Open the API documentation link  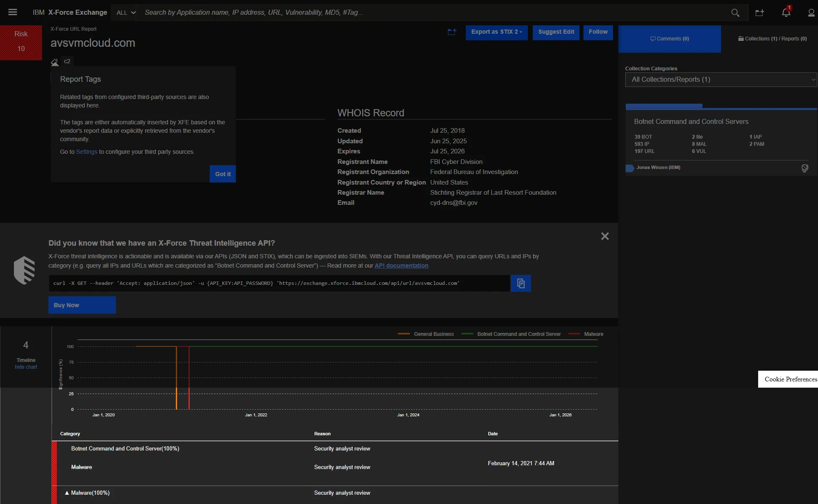tap(401, 265)
